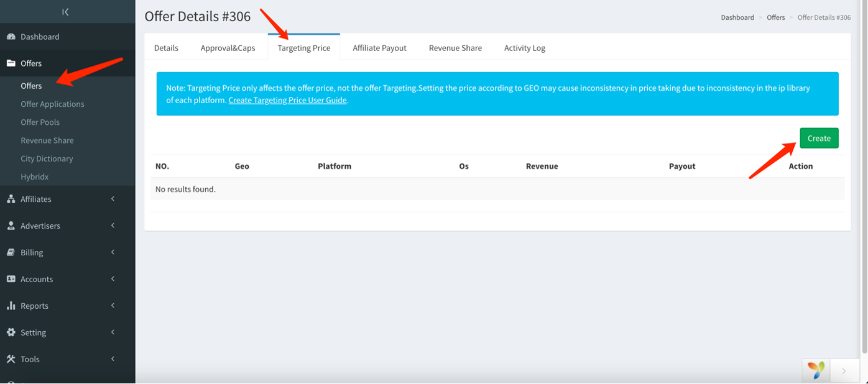This screenshot has height=384, width=868.
Task: Click the Advertisers person icon
Action: tap(11, 226)
